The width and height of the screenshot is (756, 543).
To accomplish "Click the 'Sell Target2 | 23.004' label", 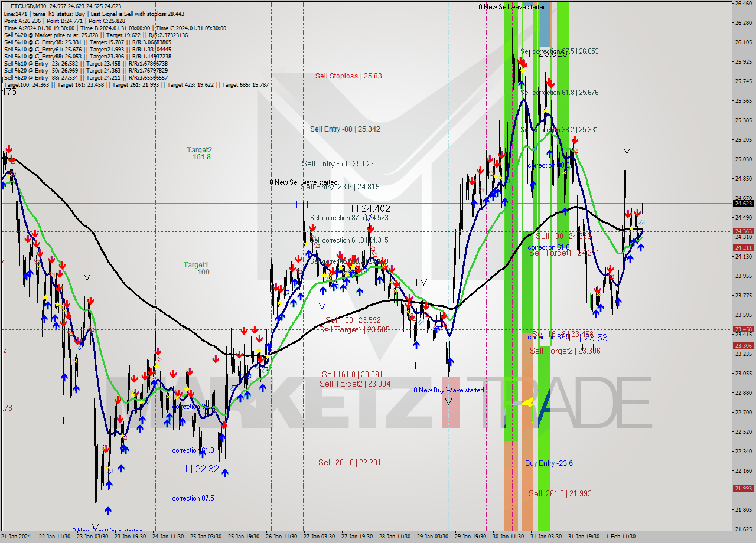I will [354, 384].
